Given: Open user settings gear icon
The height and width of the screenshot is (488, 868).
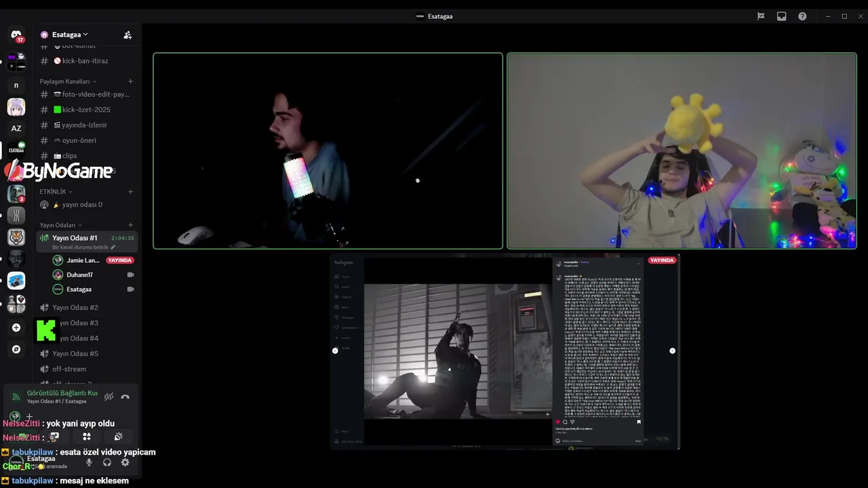Looking at the screenshot, I should click(x=125, y=462).
